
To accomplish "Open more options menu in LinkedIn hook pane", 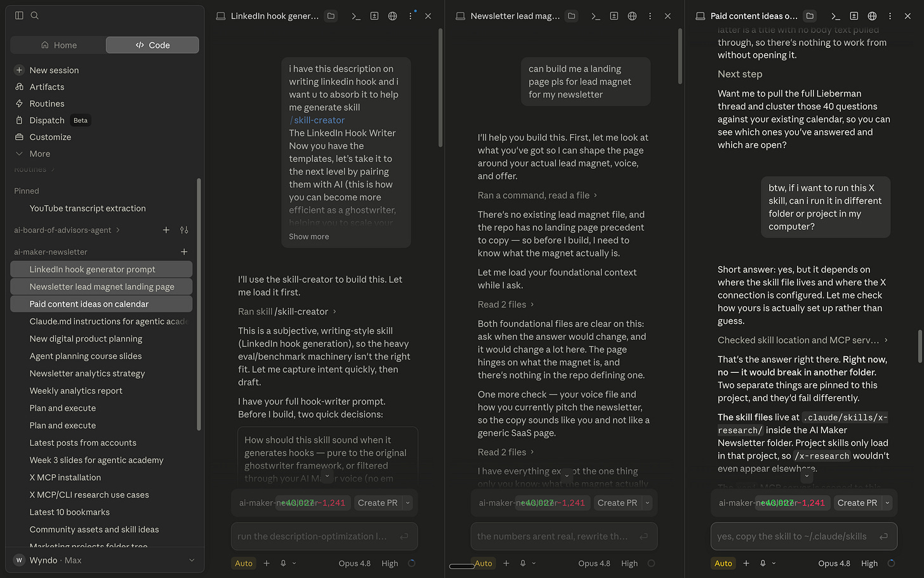I will pos(411,16).
